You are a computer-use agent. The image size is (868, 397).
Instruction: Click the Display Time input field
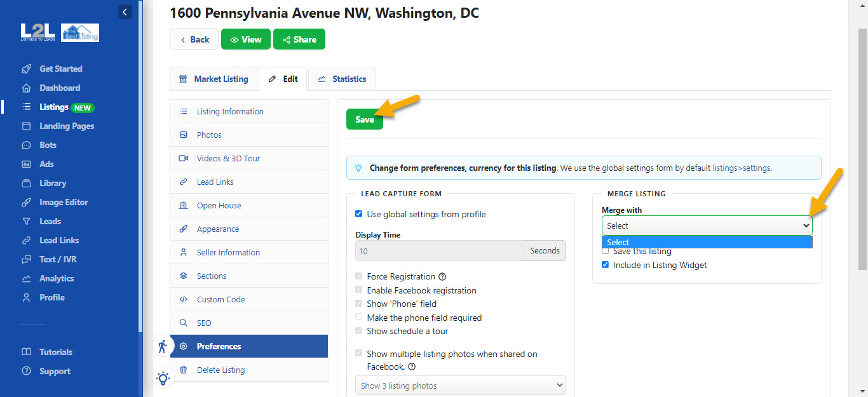pyautogui.click(x=439, y=251)
